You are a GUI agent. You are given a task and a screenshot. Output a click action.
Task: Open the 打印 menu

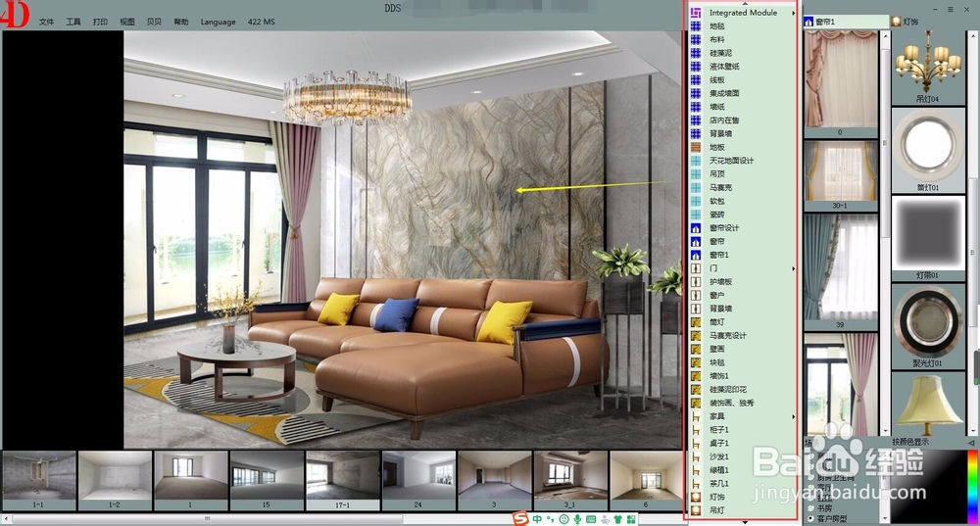click(100, 22)
